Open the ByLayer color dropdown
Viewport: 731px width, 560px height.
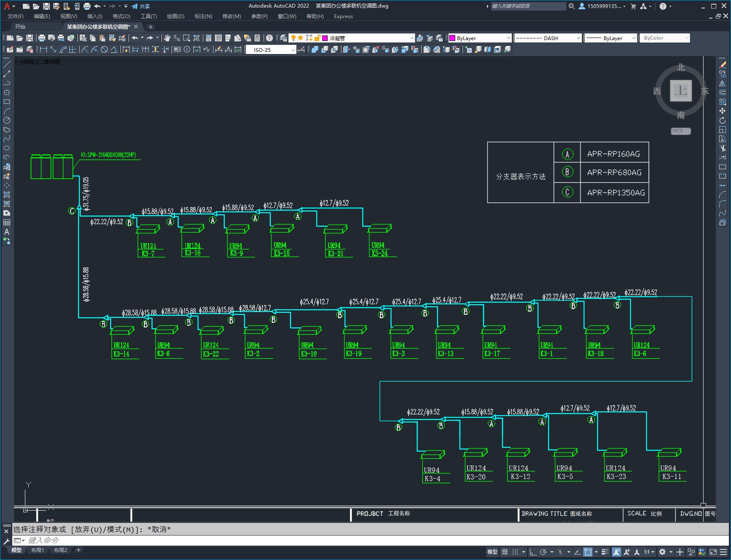[x=508, y=38]
